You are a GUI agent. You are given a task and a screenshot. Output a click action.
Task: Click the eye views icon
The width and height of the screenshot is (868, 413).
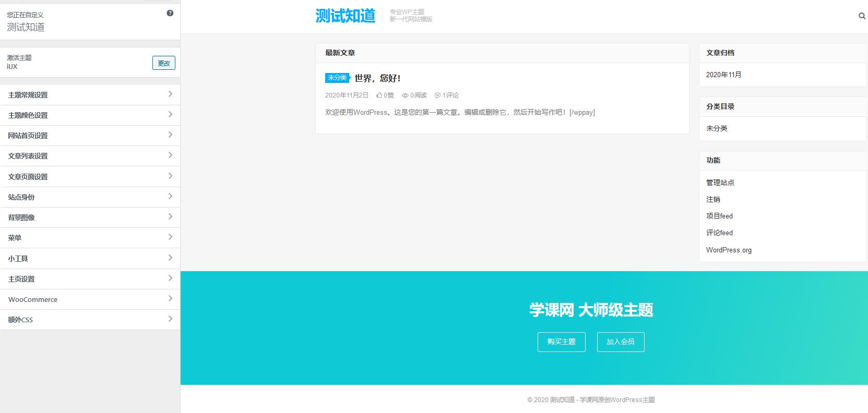[x=405, y=95]
